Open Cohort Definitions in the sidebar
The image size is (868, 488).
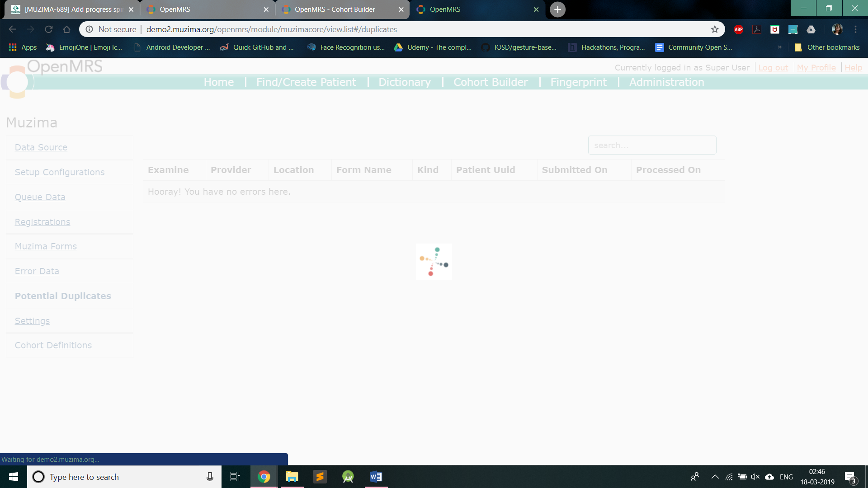tap(53, 345)
